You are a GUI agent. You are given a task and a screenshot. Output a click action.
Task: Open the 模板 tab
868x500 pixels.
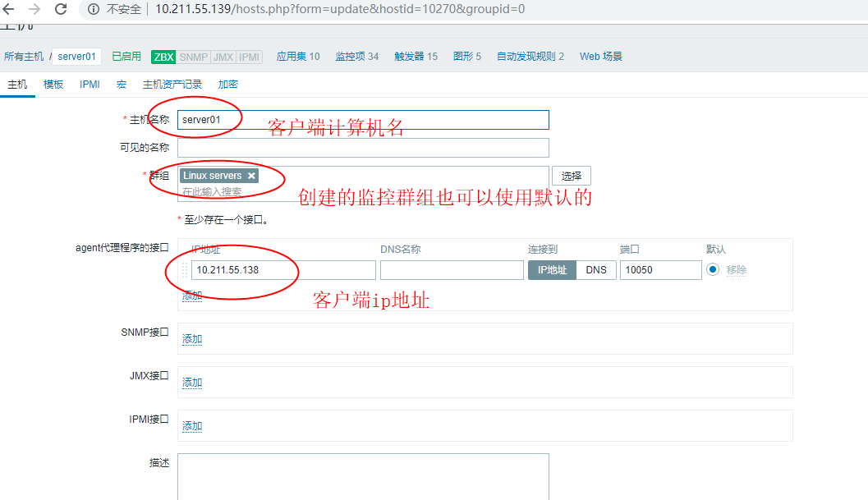coord(53,85)
